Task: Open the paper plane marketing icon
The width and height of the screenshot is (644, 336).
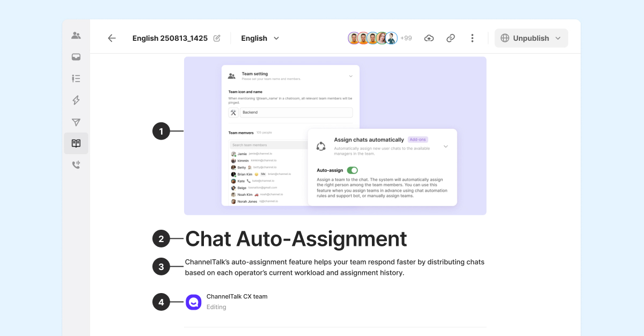Action: 76,122
